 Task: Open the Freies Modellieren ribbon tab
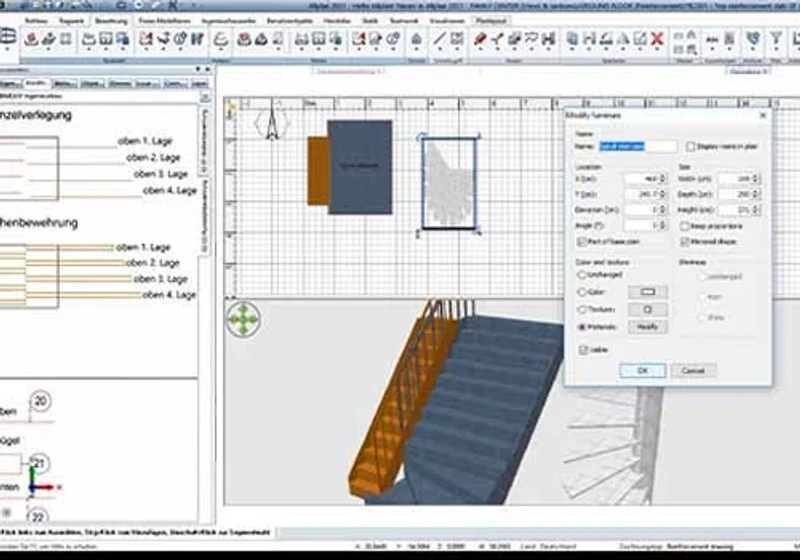(165, 21)
